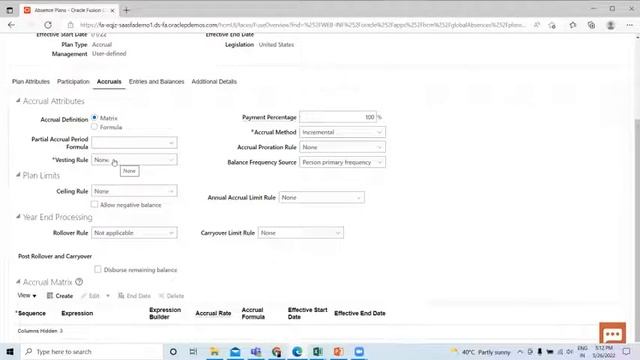Check Disburse remaining balance

(x=98, y=269)
